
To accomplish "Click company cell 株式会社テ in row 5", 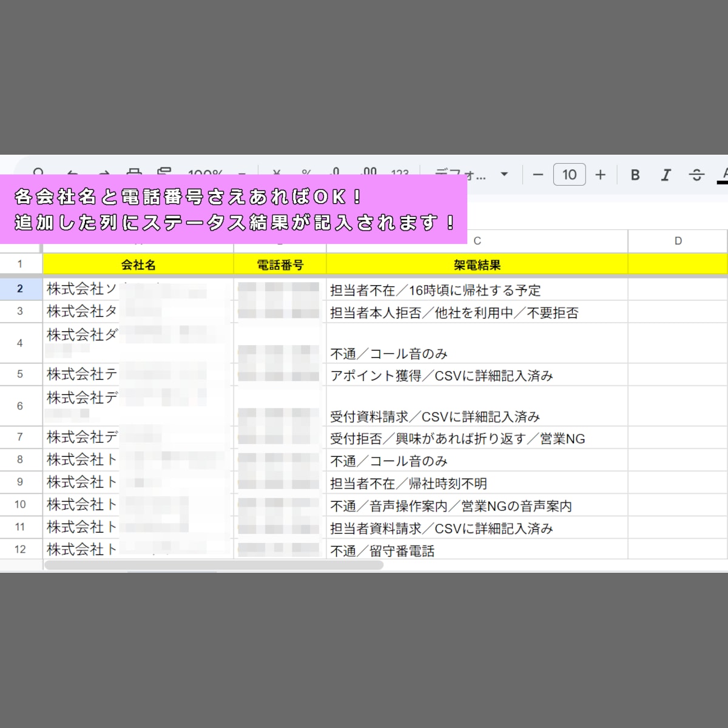I will point(138,375).
